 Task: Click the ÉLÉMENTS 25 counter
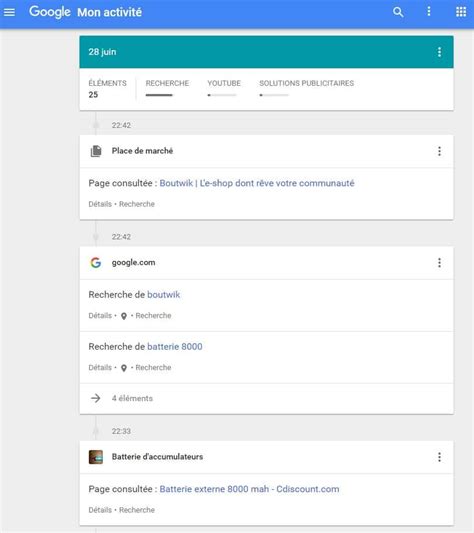point(107,89)
